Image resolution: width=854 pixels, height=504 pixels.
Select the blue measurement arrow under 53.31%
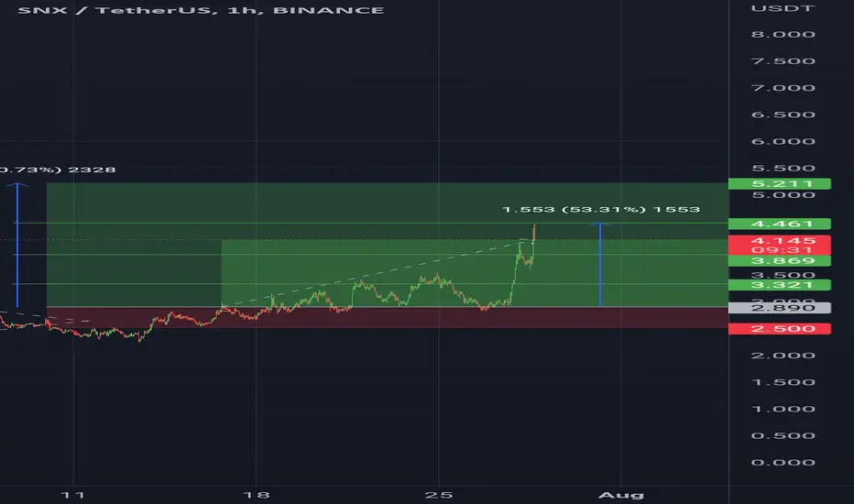[600, 265]
